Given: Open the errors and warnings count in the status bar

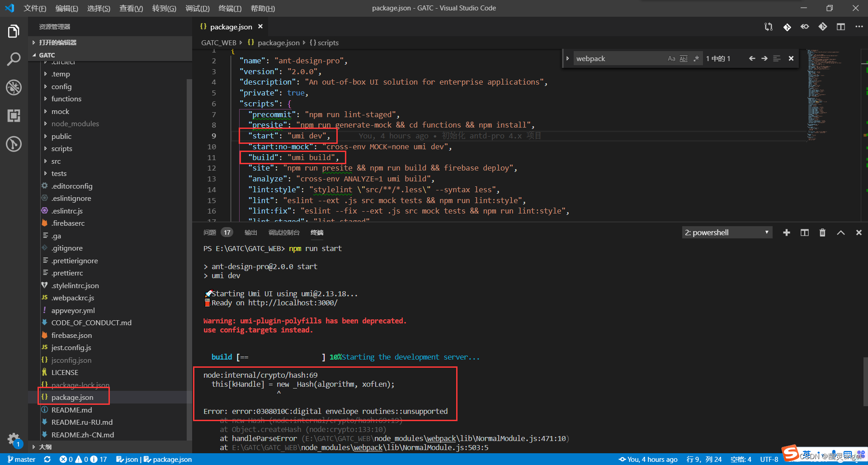Looking at the screenshot, I should click(83, 459).
